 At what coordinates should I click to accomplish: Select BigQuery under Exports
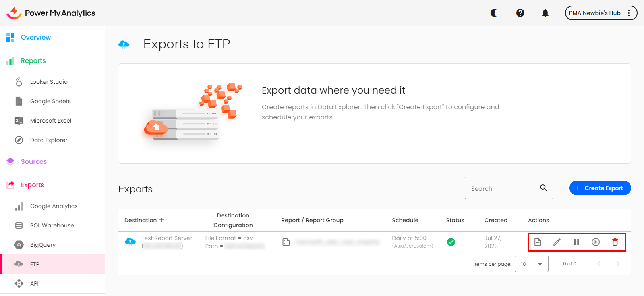(43, 245)
